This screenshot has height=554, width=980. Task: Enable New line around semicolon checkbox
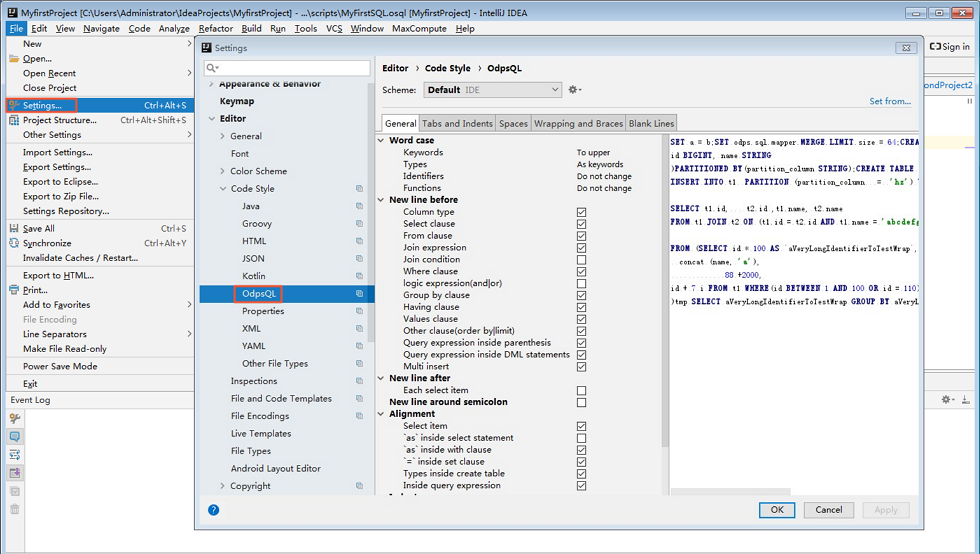click(581, 402)
